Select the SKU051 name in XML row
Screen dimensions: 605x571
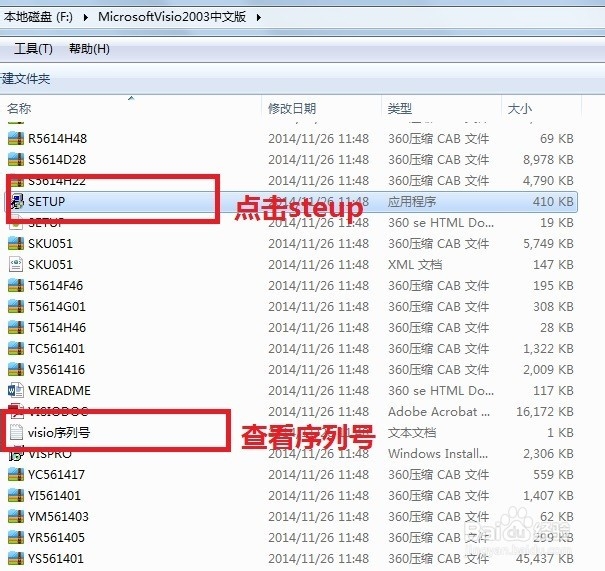50,264
